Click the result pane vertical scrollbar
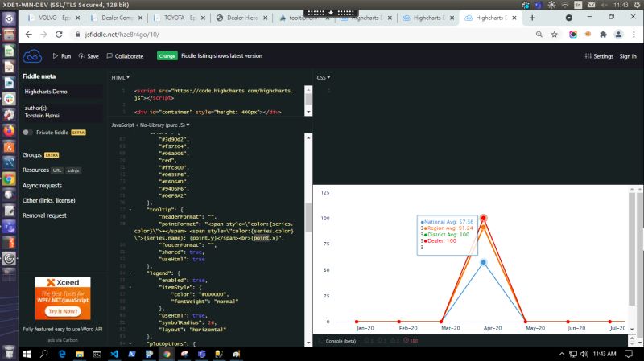The width and height of the screenshot is (644, 361). [x=632, y=249]
